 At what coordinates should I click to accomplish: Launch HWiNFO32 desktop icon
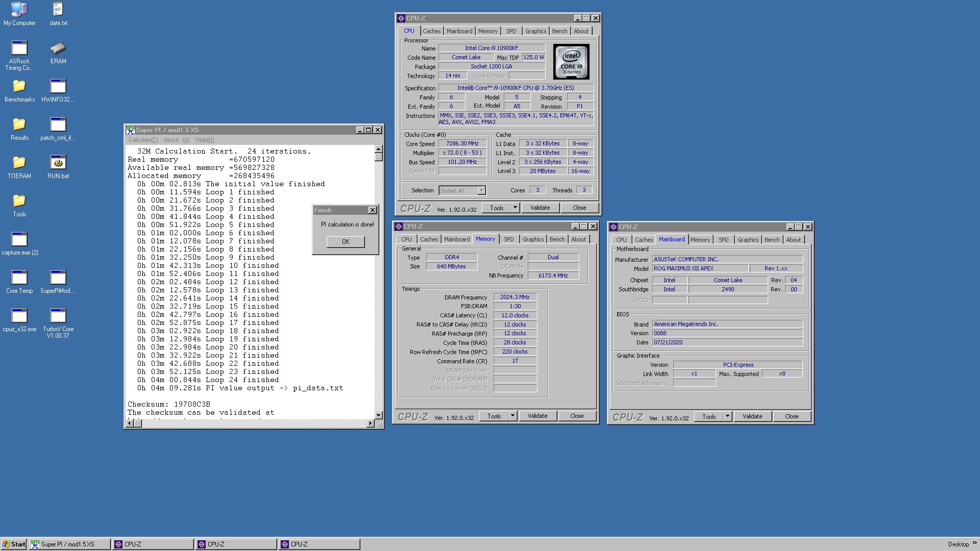58,90
